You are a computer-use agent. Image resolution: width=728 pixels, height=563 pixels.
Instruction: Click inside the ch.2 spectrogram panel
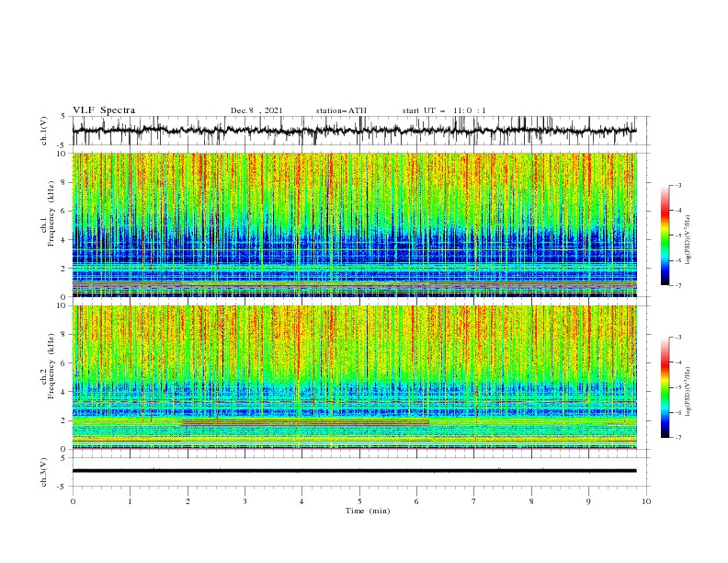point(354,377)
